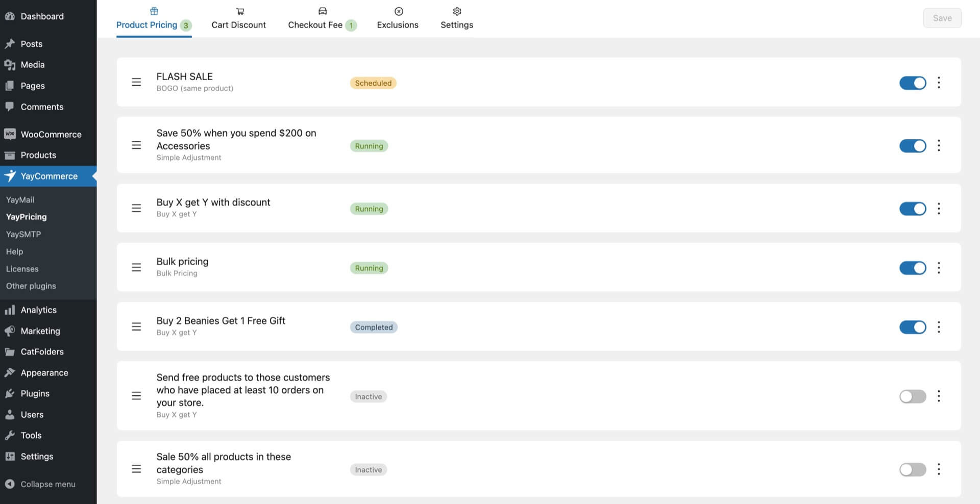Switch to the Exclusions tab
The height and width of the screenshot is (504, 980).
(398, 24)
